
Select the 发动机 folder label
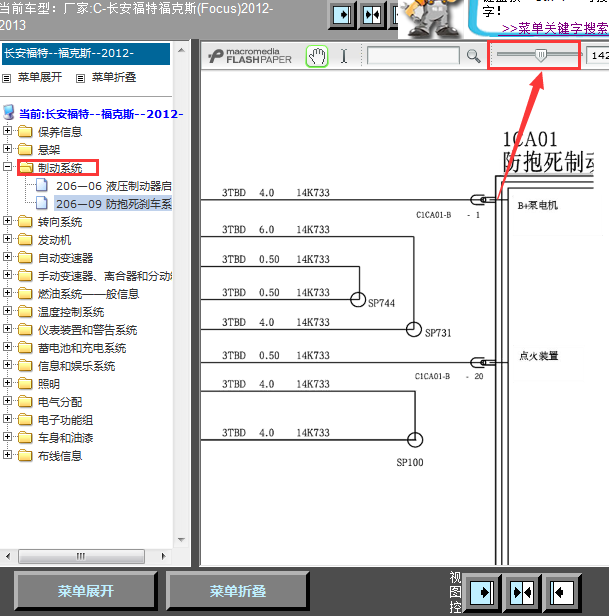coord(54,240)
